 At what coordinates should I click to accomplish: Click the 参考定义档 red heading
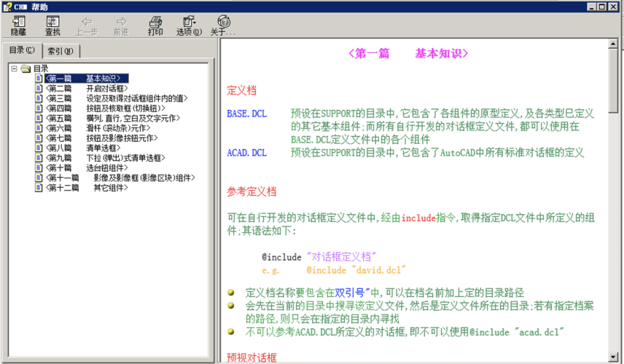[251, 191]
